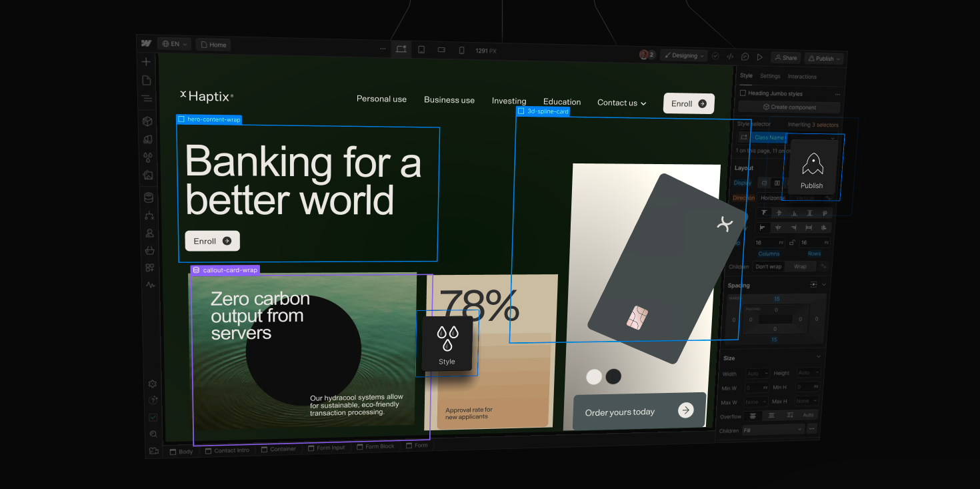Open the EN locale dropdown
The width and height of the screenshot is (980, 489).
[175, 44]
